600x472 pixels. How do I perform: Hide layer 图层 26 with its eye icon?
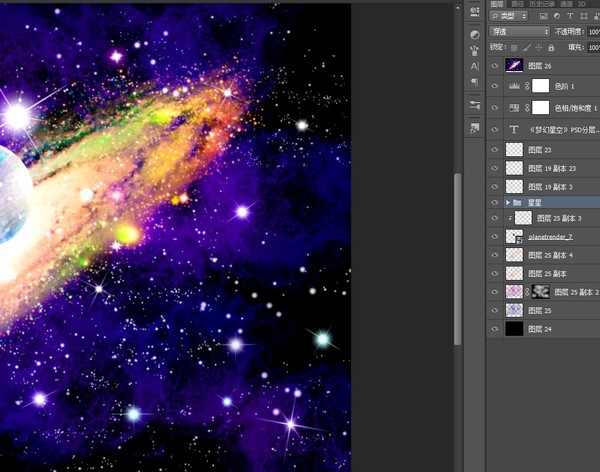tap(495, 65)
